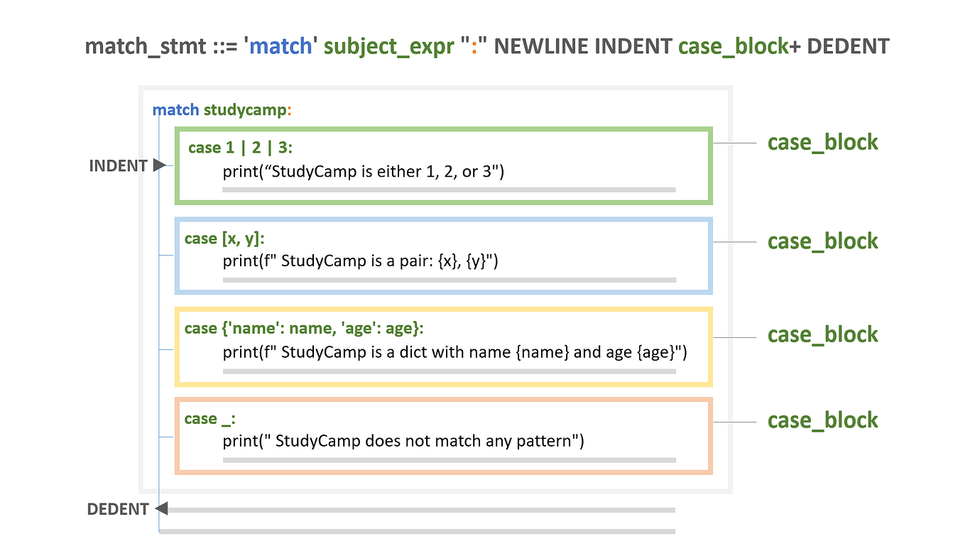Click the case_block label beside the orange box
This screenshot has height=551, width=980.
[822, 420]
